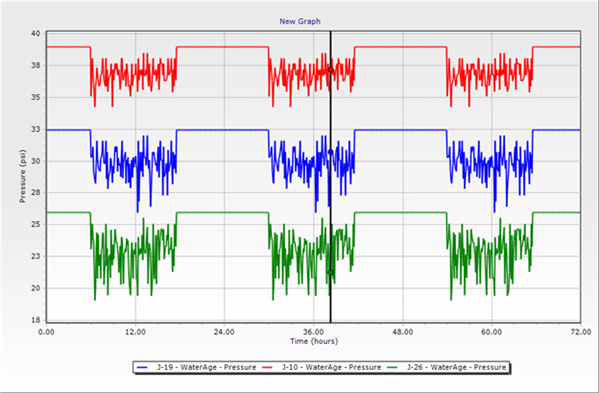Image resolution: width=599 pixels, height=393 pixels.
Task: Click the 36.00 time axis label
Action: point(313,332)
